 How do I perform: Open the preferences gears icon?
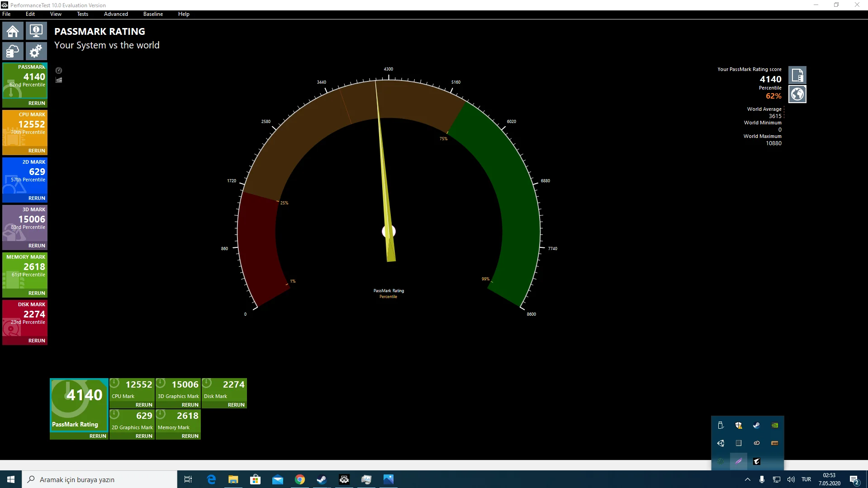pyautogui.click(x=36, y=51)
